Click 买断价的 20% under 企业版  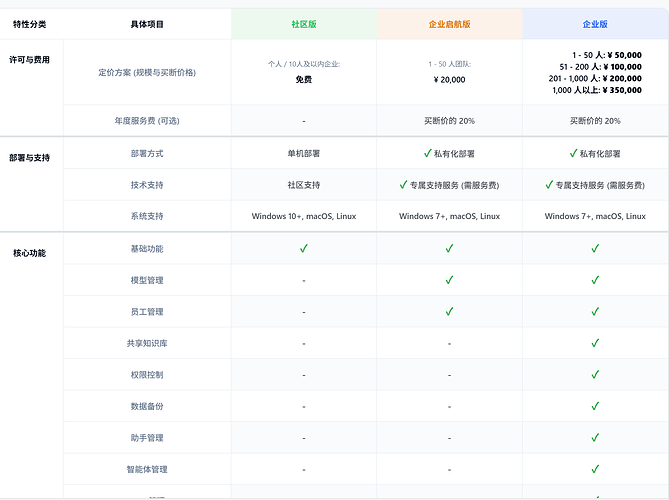595,121
